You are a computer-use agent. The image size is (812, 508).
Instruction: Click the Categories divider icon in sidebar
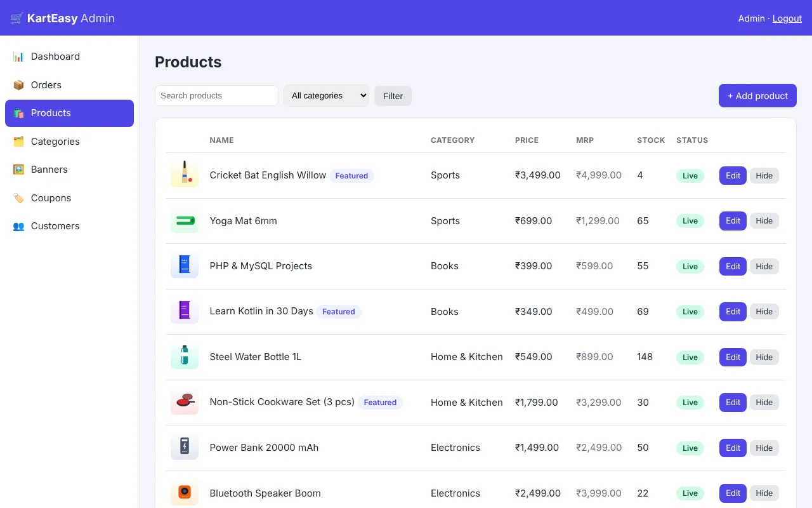point(18,142)
